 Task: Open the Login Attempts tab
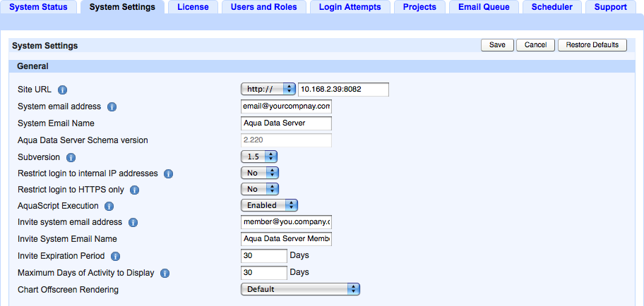coord(350,7)
